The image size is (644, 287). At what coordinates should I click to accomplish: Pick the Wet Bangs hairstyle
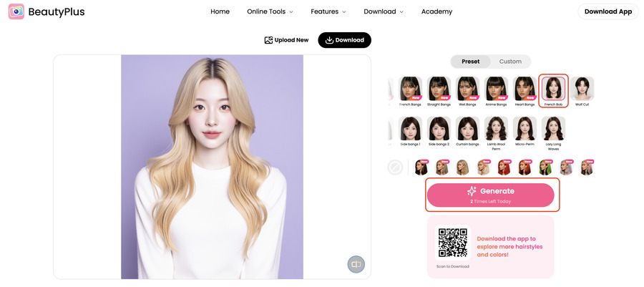(x=467, y=92)
